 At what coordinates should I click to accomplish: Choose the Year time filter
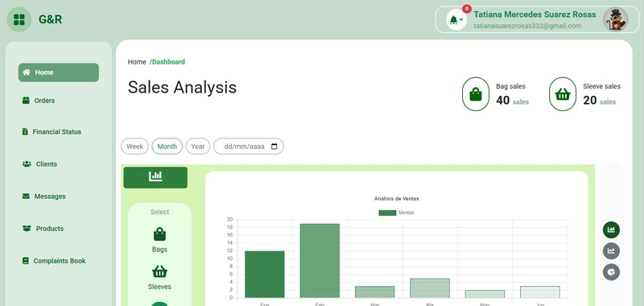198,147
